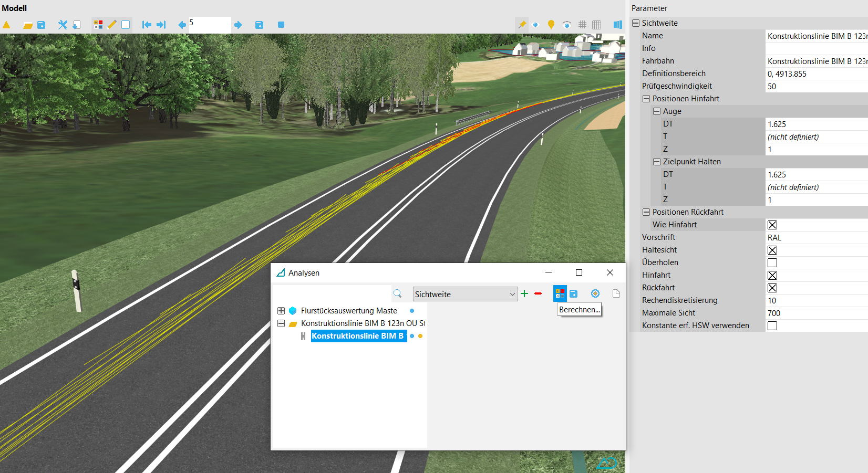
Task: Open the wrench and screwdriver tools icon
Action: [63, 25]
